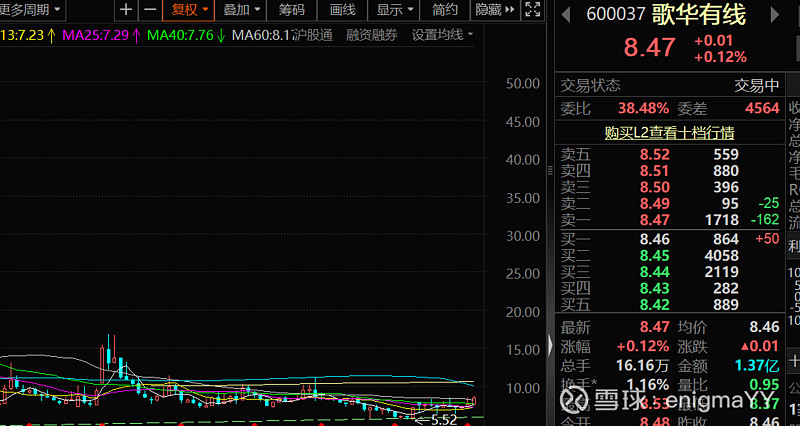Open 设置均线 moving average settings
Image resolution: width=800 pixels, height=426 pixels.
click(x=442, y=35)
